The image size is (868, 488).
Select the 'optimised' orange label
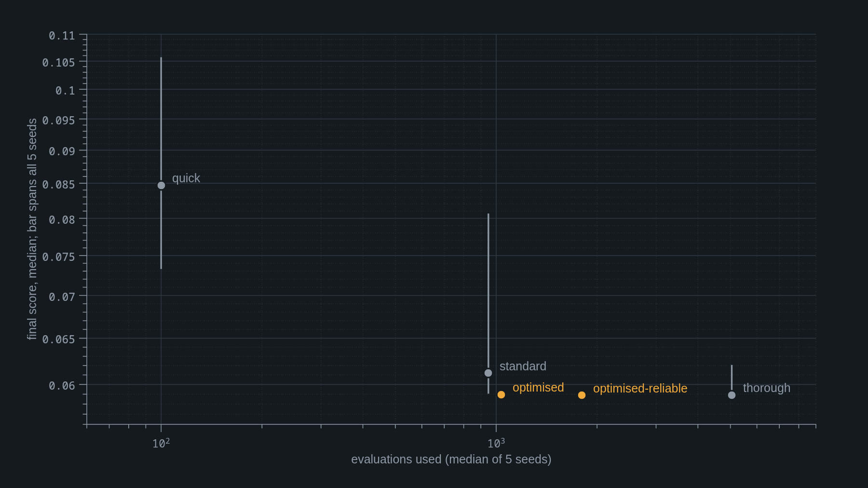coord(538,387)
